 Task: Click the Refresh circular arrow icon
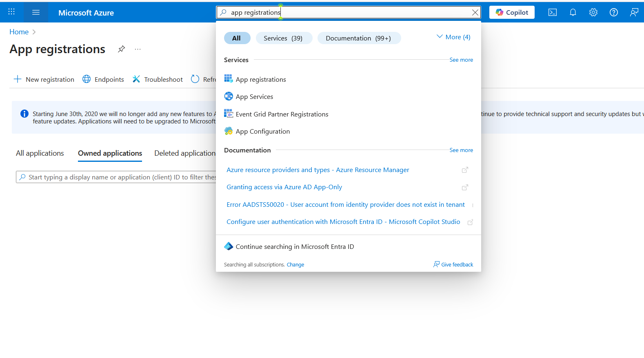tap(195, 79)
